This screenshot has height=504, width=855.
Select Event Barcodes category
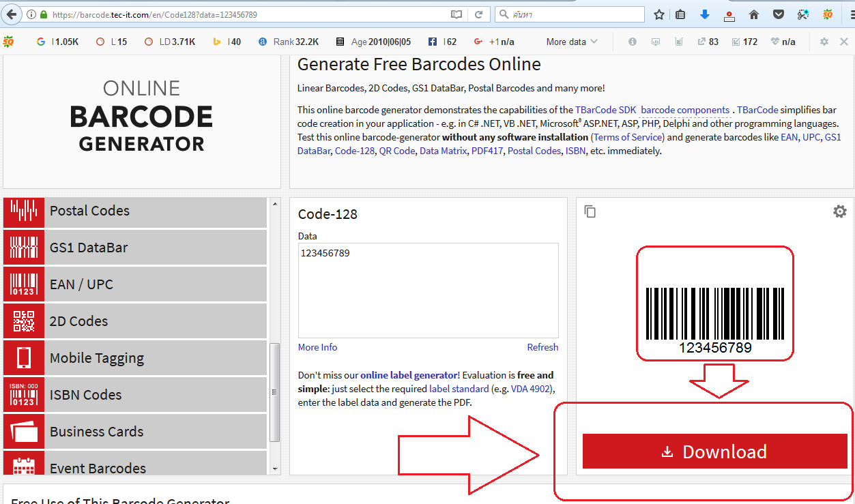[135, 463]
